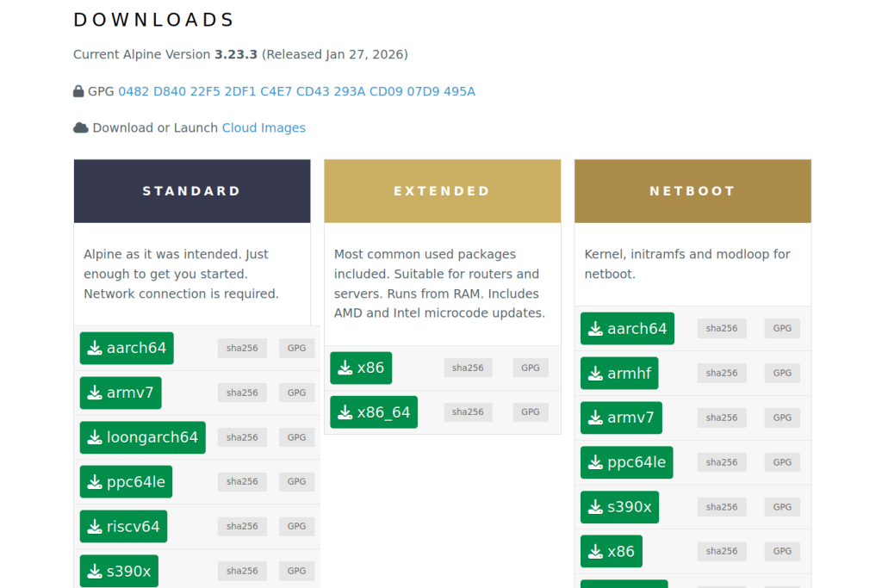
Task: Get sha256 checksum for Standard ppc64le
Action: pos(242,481)
